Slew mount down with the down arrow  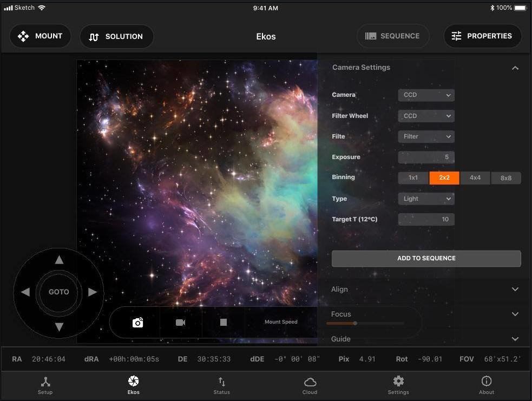click(59, 327)
